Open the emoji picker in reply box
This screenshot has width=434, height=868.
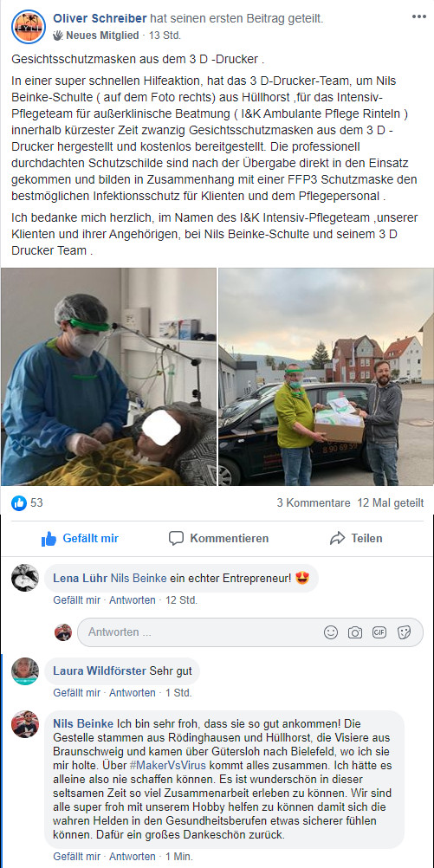(331, 632)
